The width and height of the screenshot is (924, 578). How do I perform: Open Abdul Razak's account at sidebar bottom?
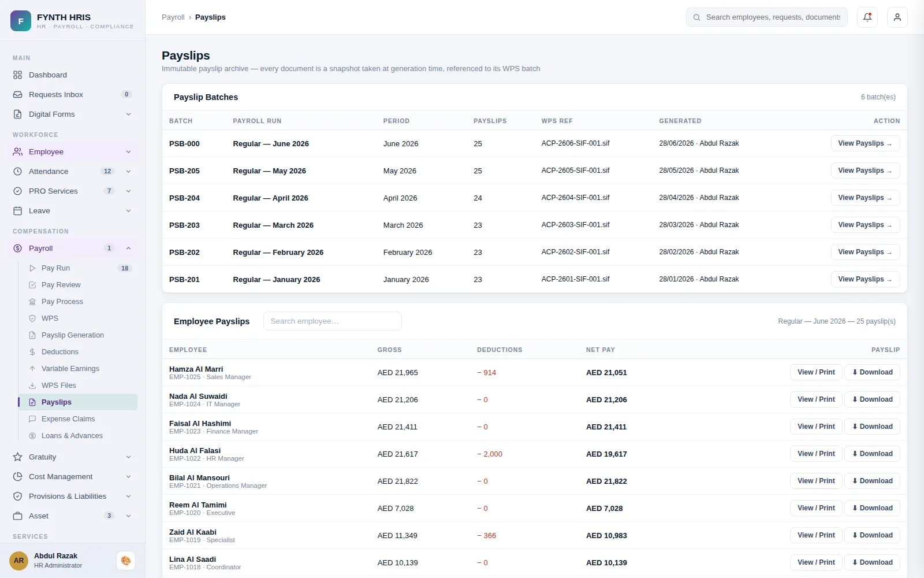(58, 561)
